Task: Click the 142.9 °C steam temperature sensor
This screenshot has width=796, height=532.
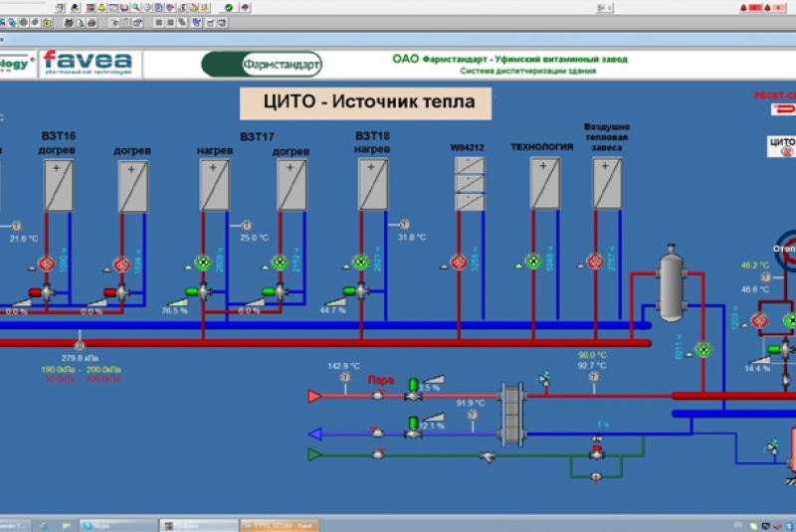Action: [x=345, y=377]
